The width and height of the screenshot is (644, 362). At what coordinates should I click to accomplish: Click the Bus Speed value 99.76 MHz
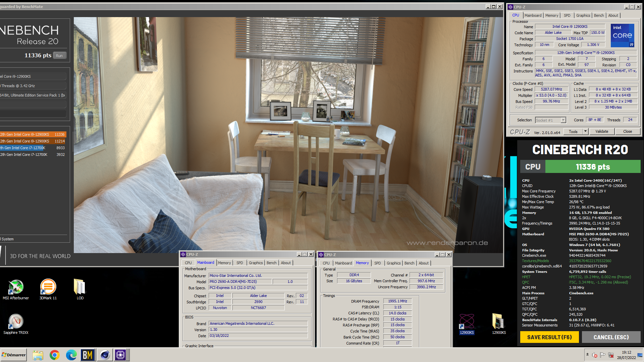(x=551, y=101)
